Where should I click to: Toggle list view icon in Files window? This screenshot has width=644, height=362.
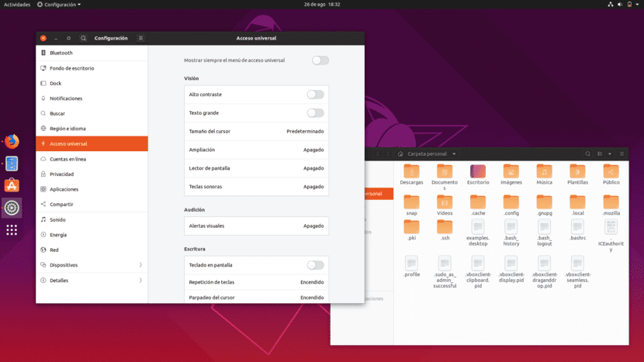coord(600,154)
